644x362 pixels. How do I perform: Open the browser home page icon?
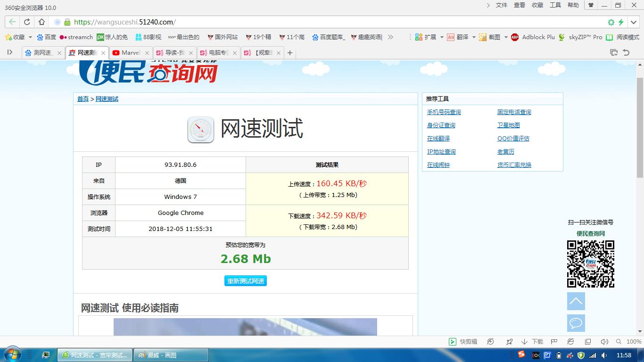[41, 22]
